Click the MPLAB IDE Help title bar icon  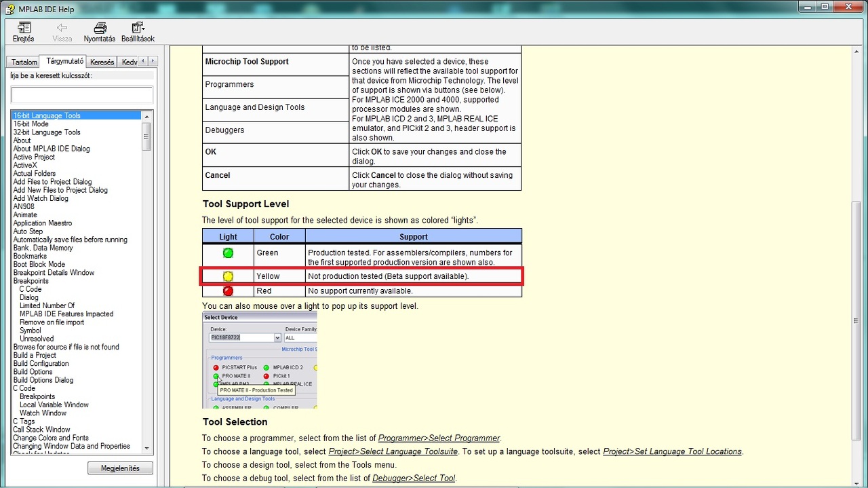(x=9, y=9)
